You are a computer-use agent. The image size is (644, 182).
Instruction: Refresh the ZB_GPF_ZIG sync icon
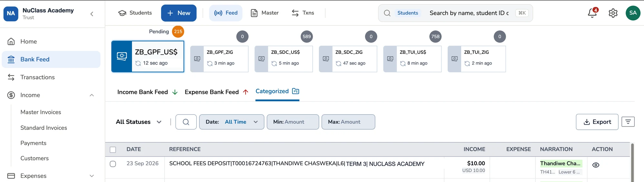(210, 63)
